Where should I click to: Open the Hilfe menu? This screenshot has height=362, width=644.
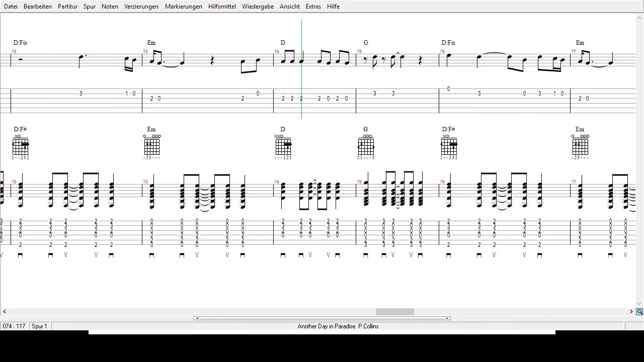click(333, 7)
